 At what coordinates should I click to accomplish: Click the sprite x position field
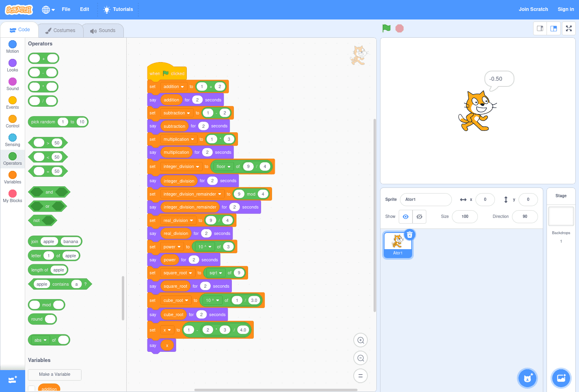(x=485, y=200)
